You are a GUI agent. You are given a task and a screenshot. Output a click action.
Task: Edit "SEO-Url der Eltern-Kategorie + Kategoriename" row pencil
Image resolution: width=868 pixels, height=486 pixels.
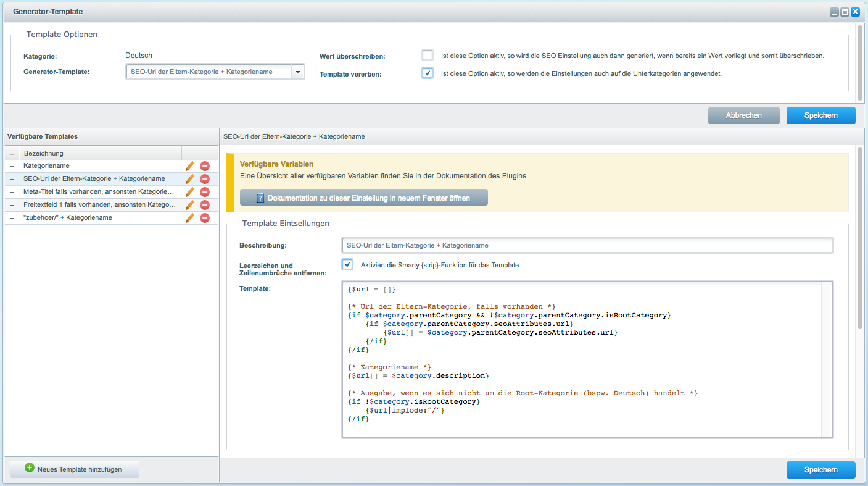190,179
